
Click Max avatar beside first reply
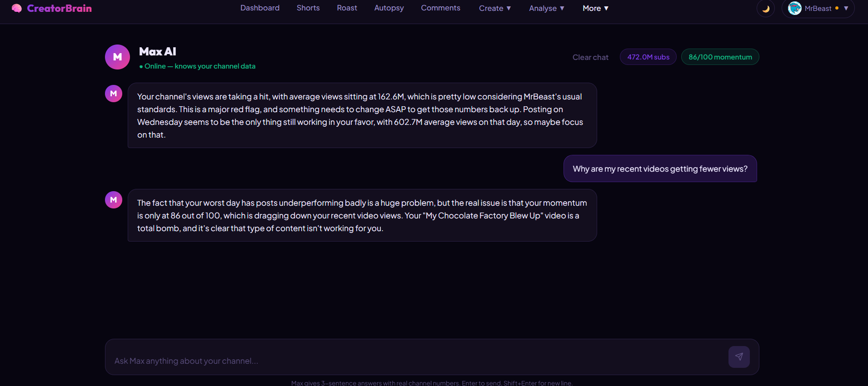tap(114, 94)
